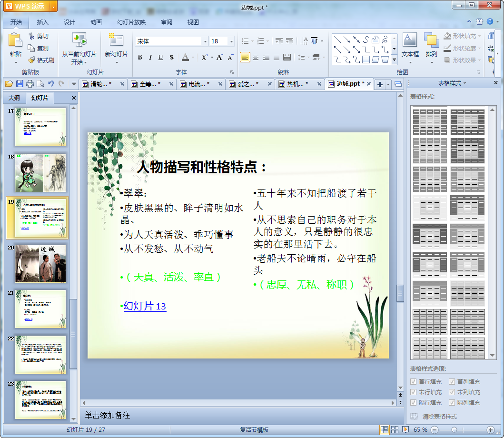Open the 动画 ribbon tab

tap(96, 22)
